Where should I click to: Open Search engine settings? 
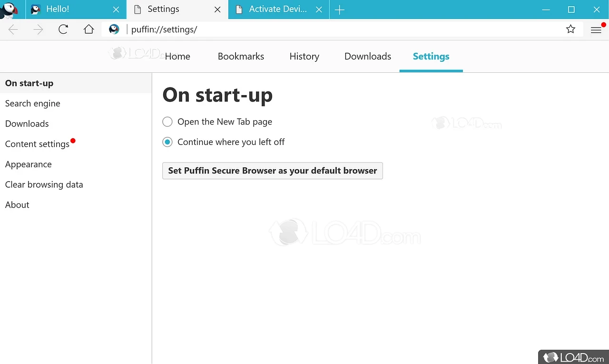(x=76, y=104)
